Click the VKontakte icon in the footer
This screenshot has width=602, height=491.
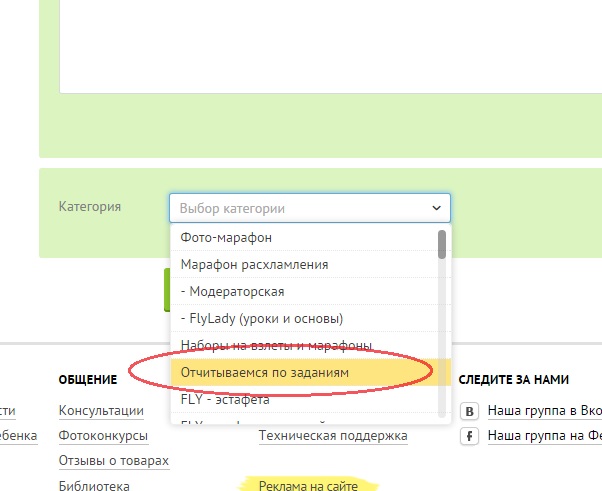(467, 411)
